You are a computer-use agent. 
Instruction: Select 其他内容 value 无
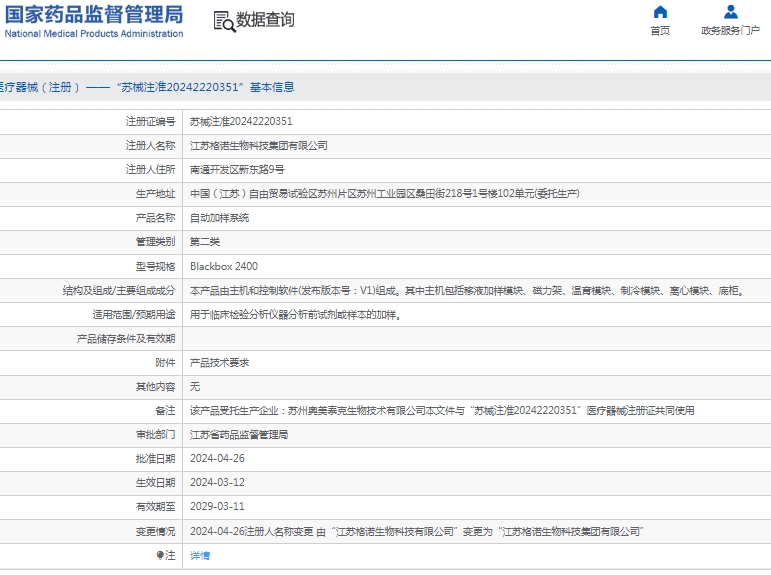click(195, 387)
